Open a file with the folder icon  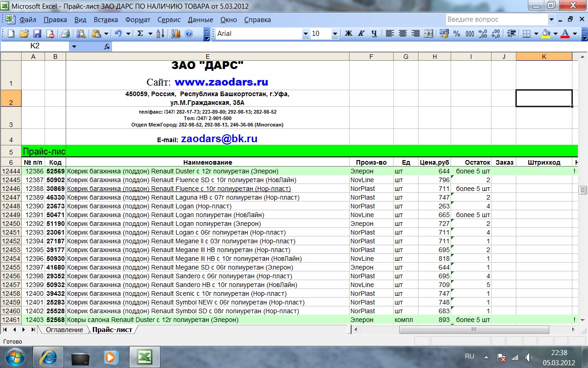pos(24,34)
